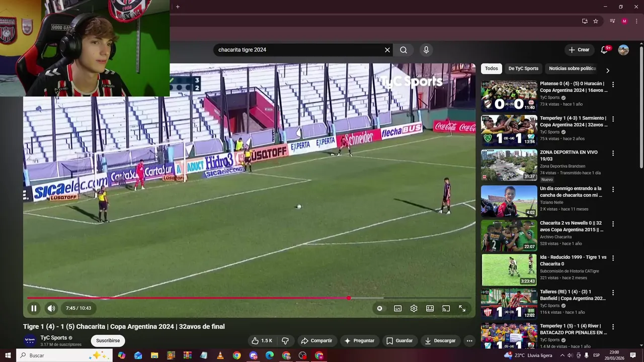Image resolution: width=644 pixels, height=362 pixels.
Task: Show more filter chips with the arrow
Action: point(607,70)
